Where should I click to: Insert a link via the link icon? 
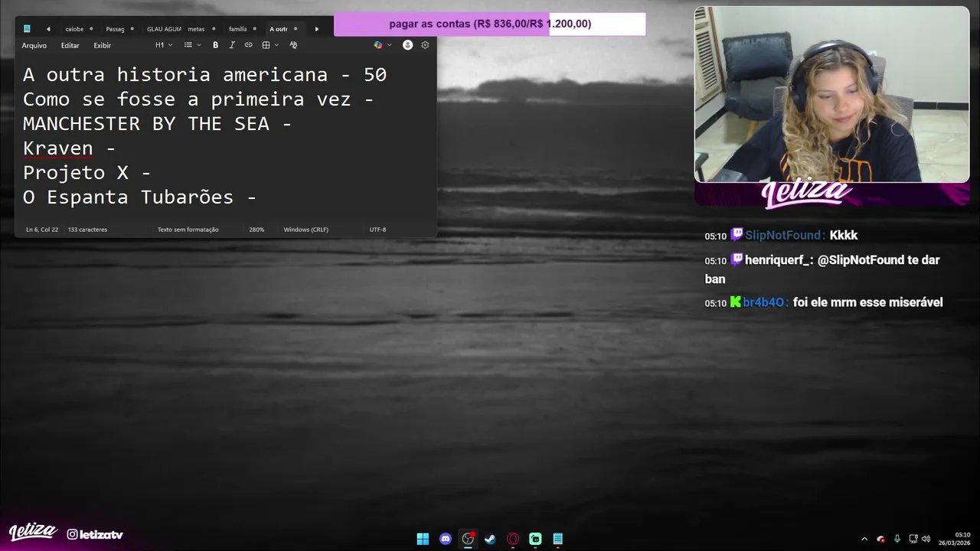click(248, 45)
